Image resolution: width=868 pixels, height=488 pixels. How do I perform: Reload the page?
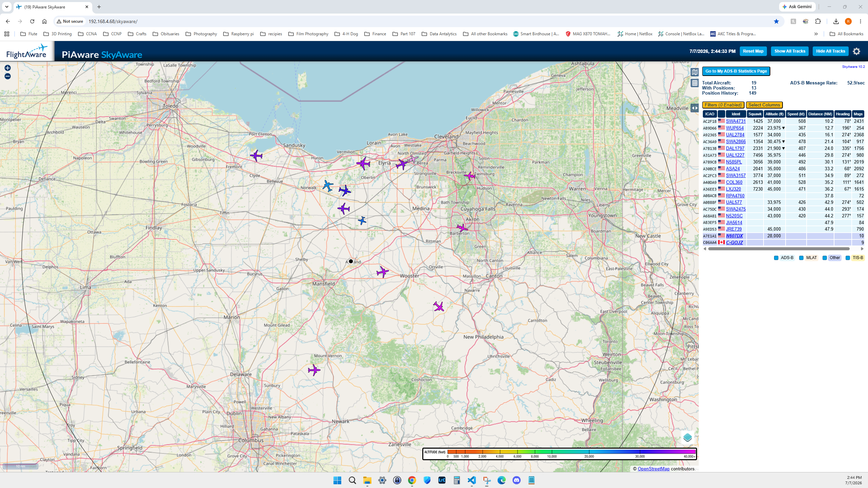click(32, 21)
